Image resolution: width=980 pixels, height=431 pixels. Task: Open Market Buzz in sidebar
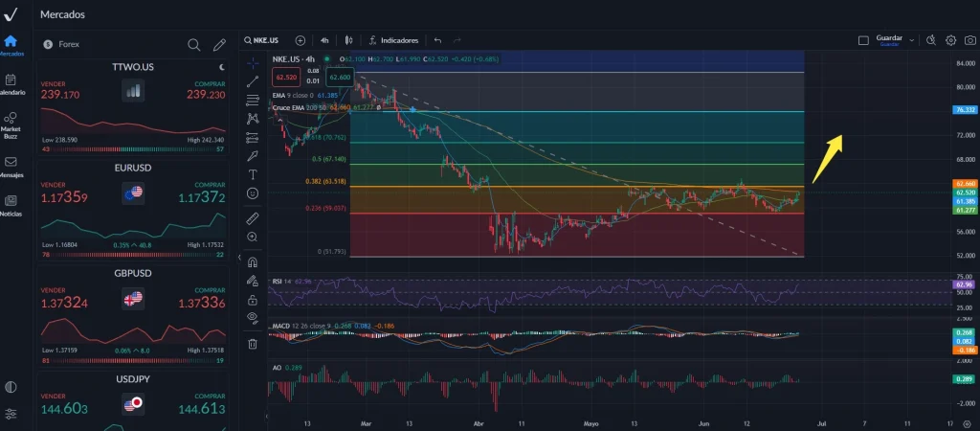coord(10,125)
